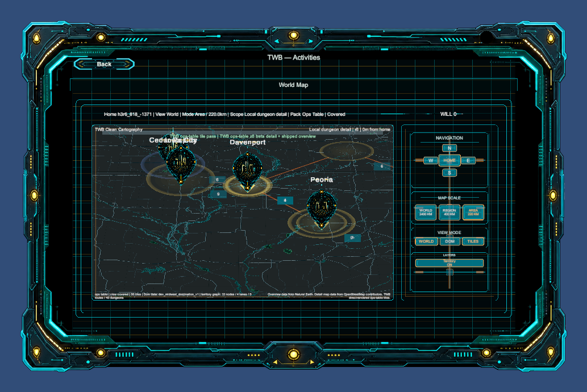Click the World Map heading

pos(293,85)
